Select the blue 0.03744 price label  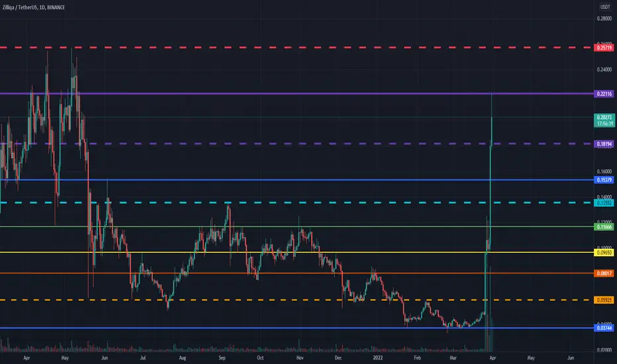click(604, 328)
